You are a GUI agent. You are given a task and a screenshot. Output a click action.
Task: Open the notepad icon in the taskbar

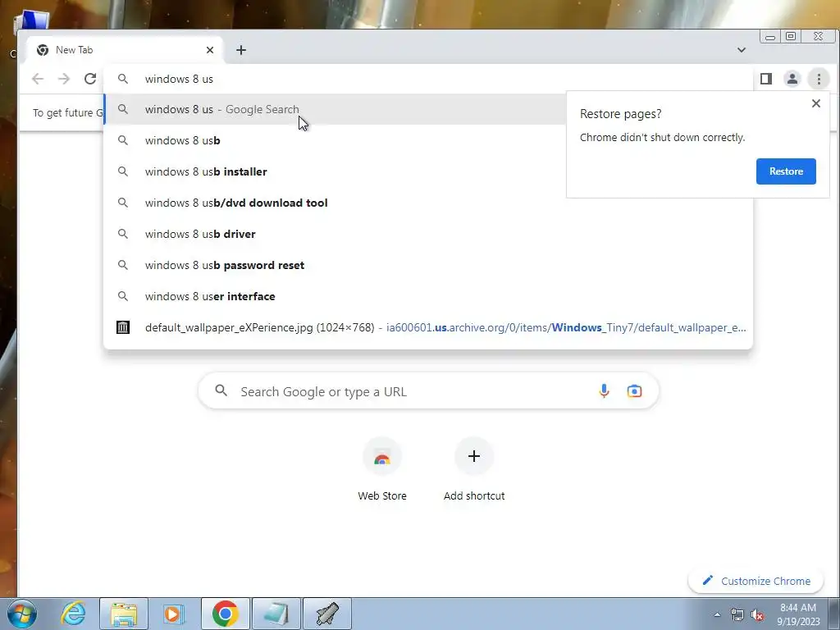[276, 614]
